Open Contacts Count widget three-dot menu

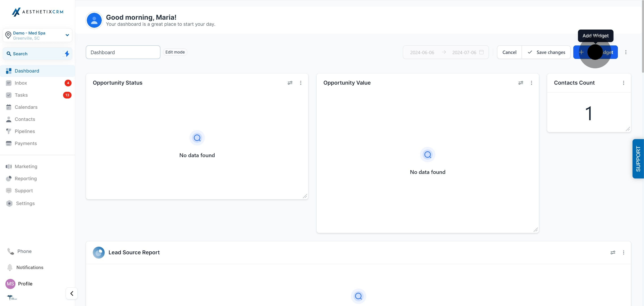[x=623, y=83]
